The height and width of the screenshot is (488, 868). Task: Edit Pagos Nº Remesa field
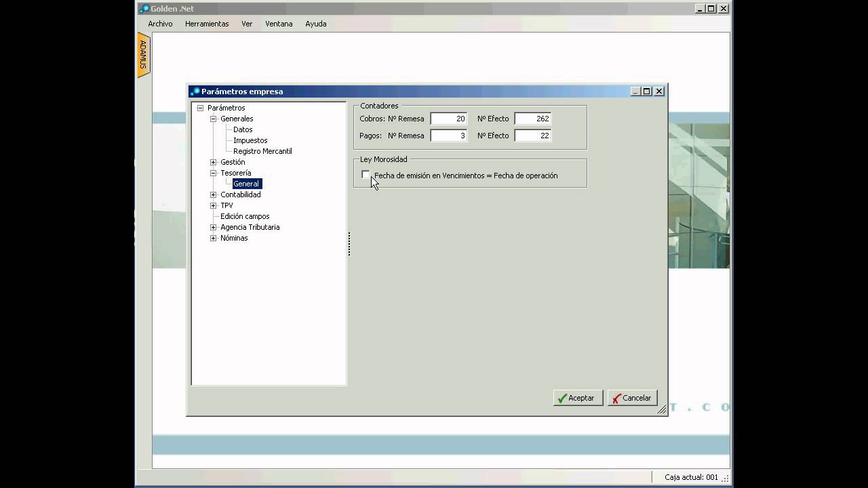coord(448,136)
